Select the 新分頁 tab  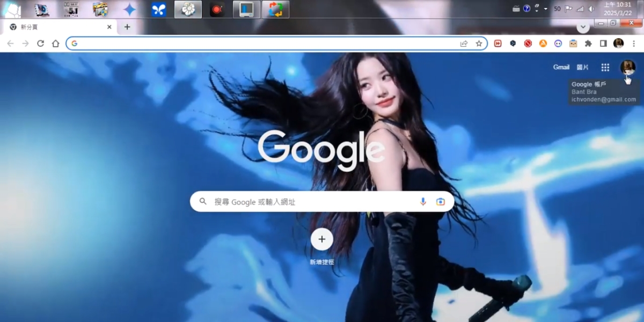(x=54, y=27)
